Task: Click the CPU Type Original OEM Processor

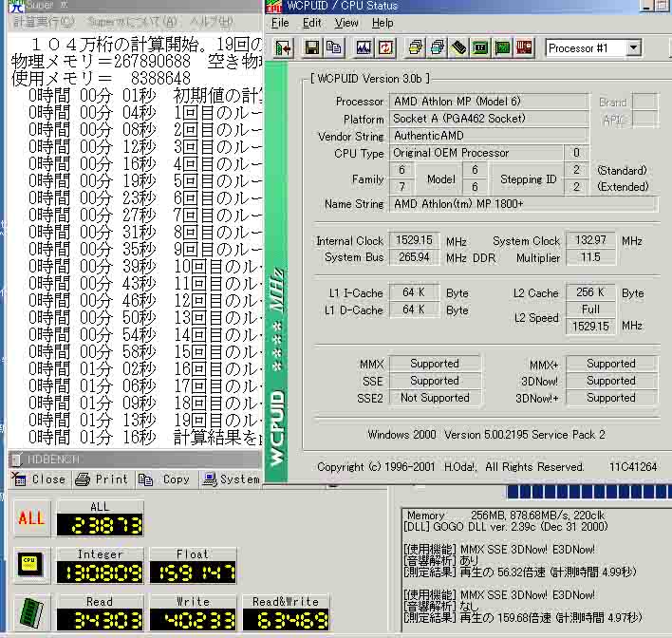Action: tap(476, 153)
